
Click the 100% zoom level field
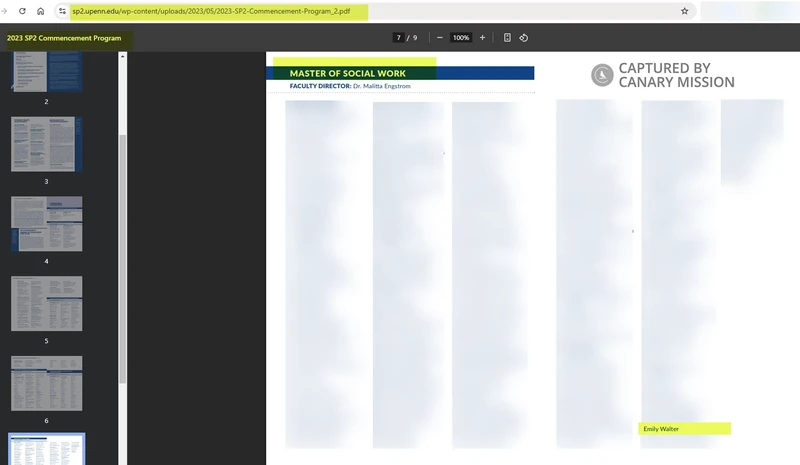coord(461,38)
